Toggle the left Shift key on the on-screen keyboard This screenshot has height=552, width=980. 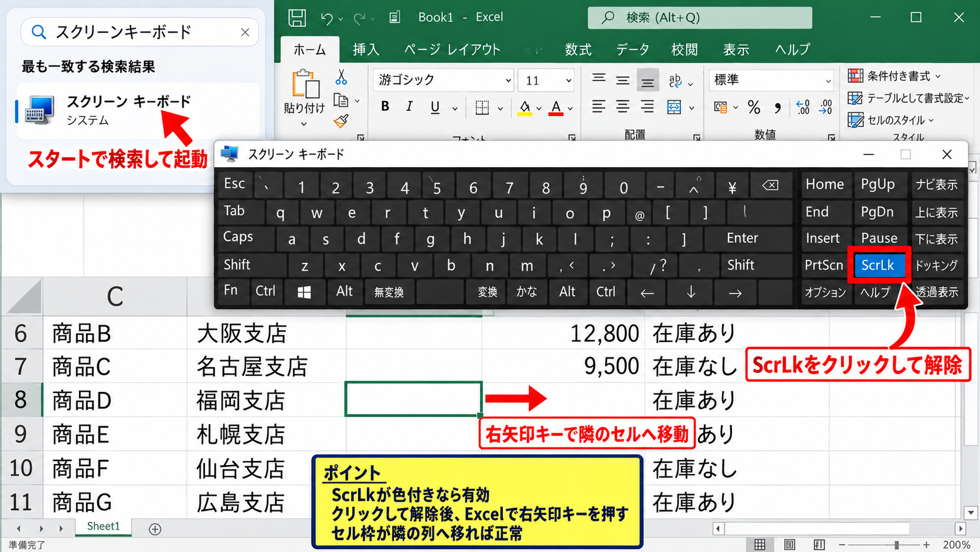tap(251, 265)
